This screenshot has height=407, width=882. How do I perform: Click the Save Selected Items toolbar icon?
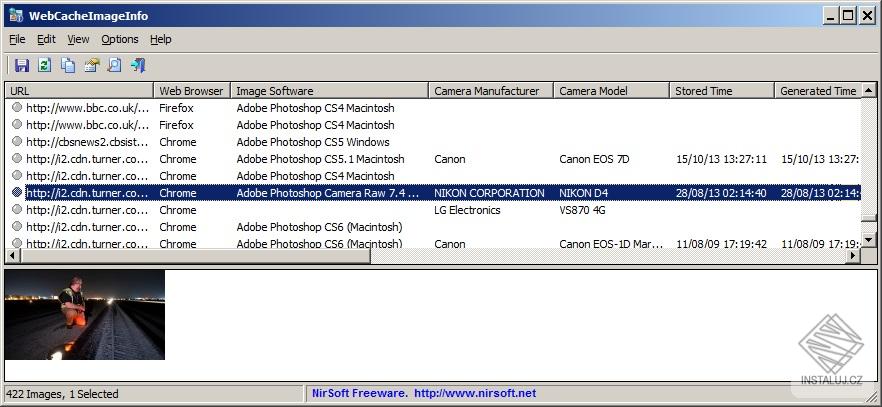coord(21,65)
